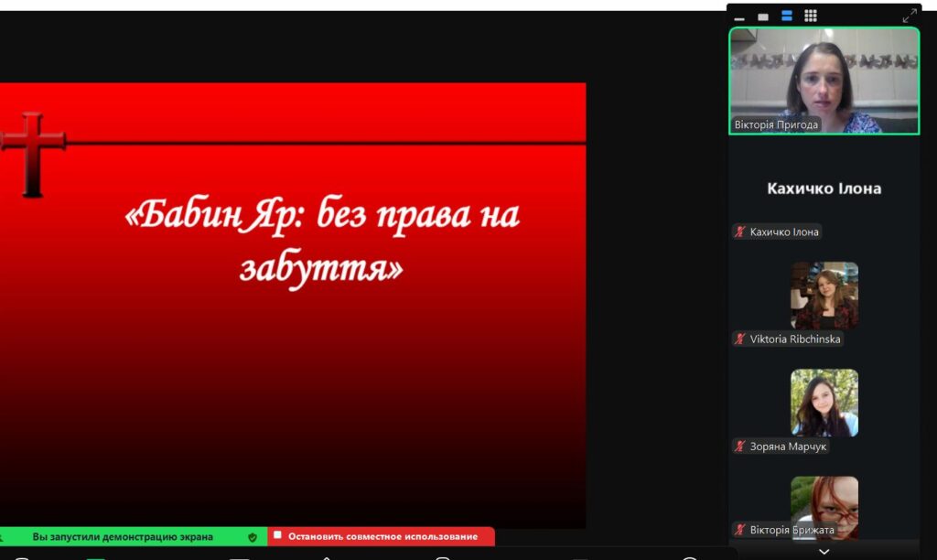Click the green Вы запустили демонстрацию экрана indicator
Screen dimensions: 937x560
[x=123, y=537]
